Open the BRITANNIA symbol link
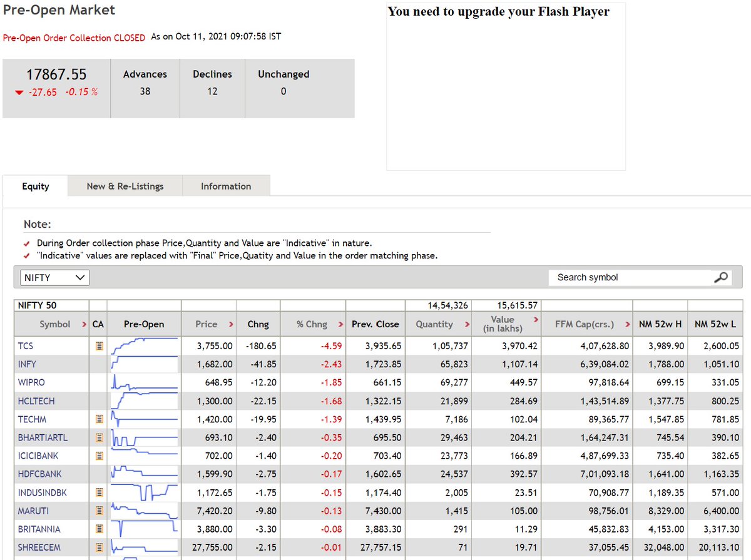This screenshot has height=560, width=751. point(39,529)
